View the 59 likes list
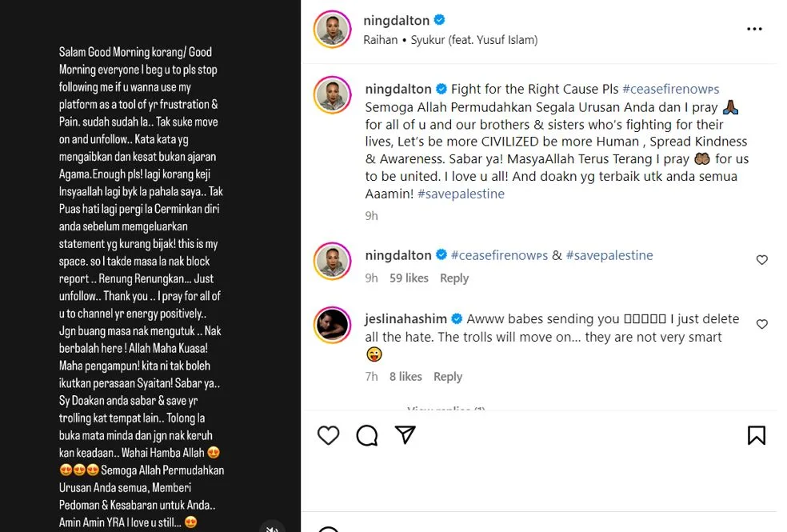This screenshot has height=532, width=787. 409,278
